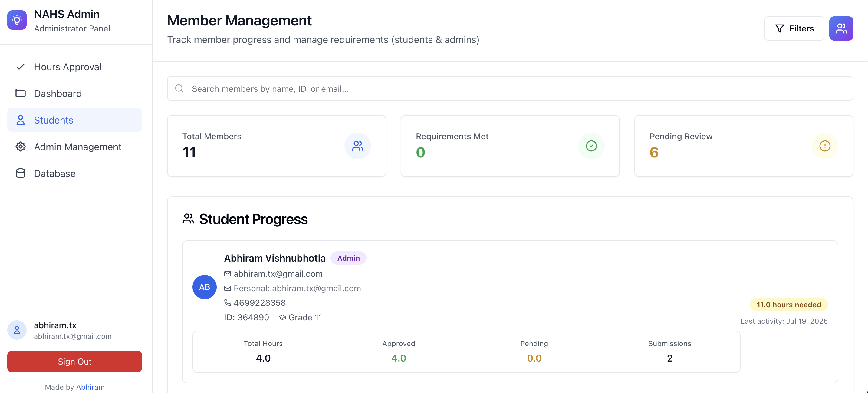Follow the Abhiram credit link
The height and width of the screenshot is (393, 868).
(90, 387)
